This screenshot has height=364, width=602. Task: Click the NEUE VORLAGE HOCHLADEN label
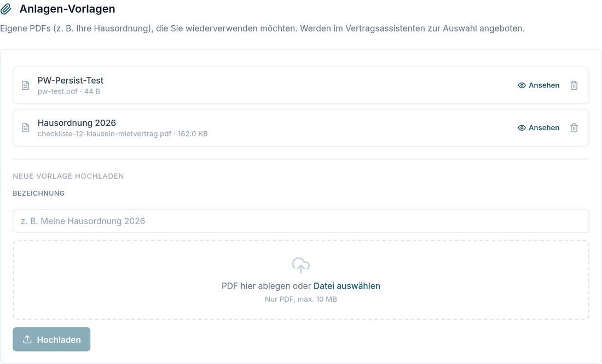pyautogui.click(x=68, y=176)
